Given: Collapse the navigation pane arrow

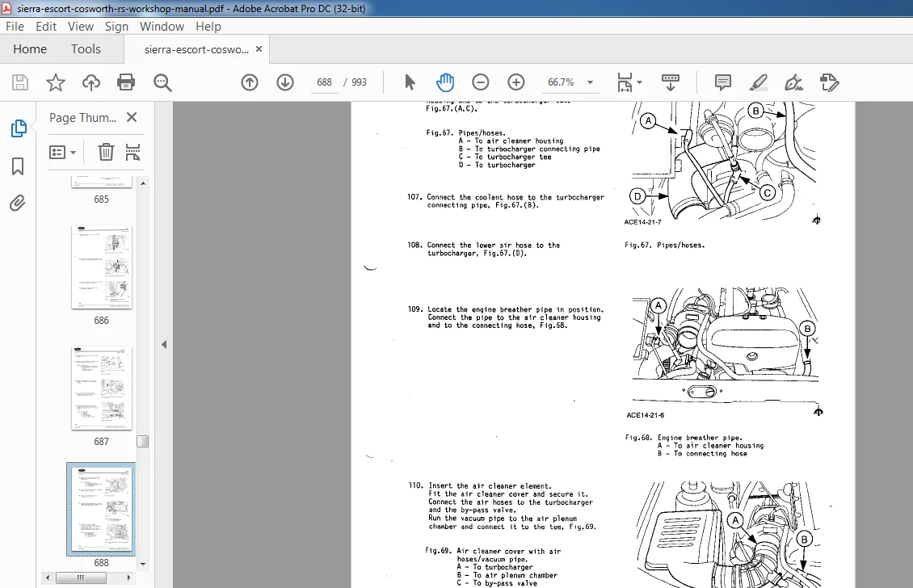Looking at the screenshot, I should coord(164,345).
